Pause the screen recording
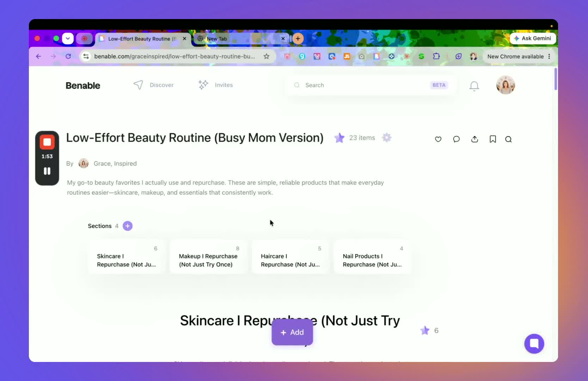588x381 pixels. pos(47,171)
